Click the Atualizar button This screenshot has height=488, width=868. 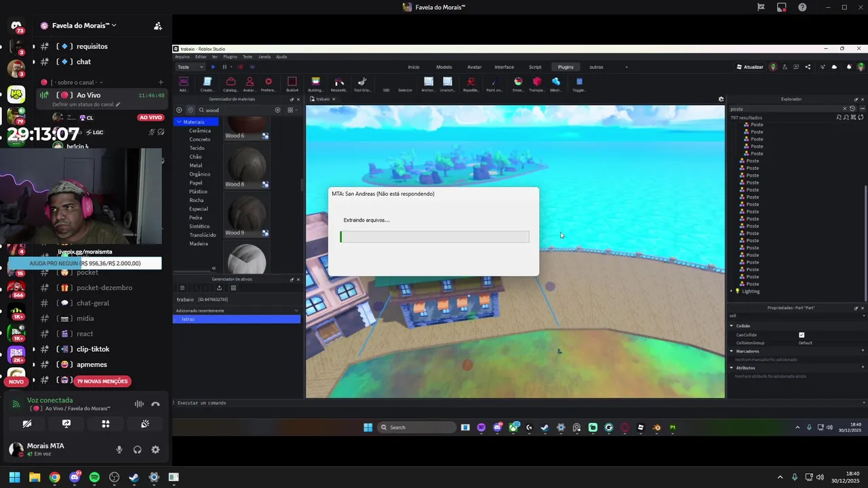point(750,67)
